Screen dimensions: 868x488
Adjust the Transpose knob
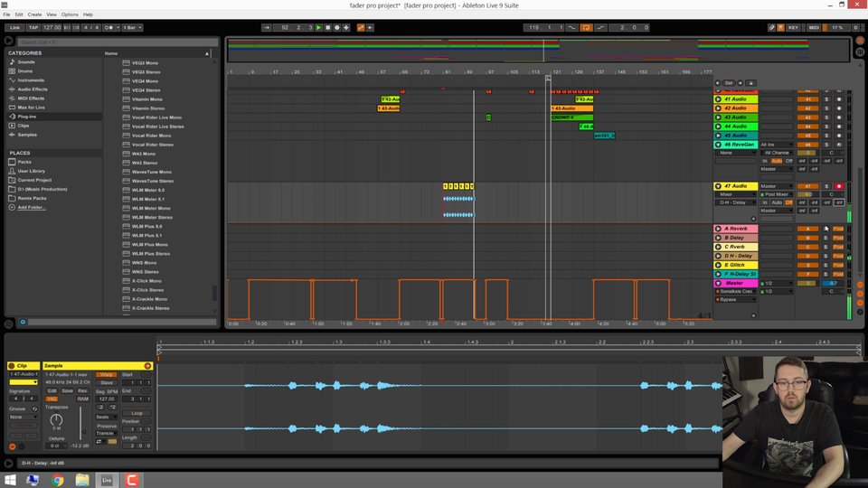pos(56,419)
